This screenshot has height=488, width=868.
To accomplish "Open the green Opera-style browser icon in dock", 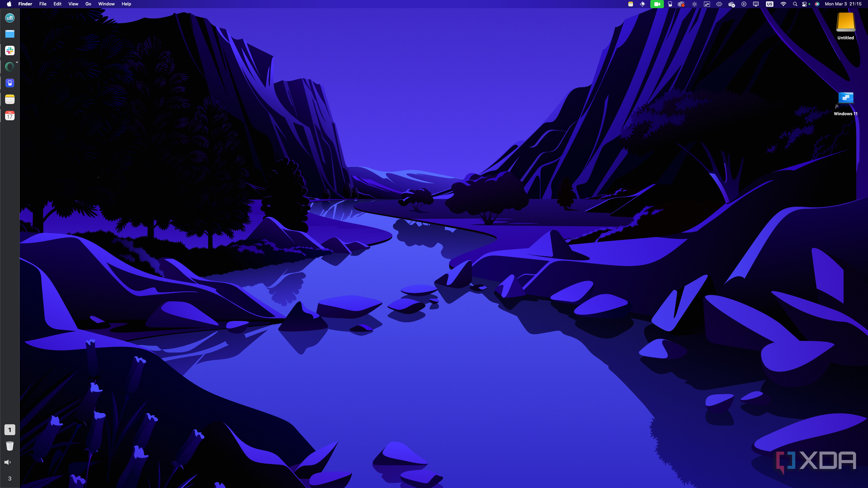I will point(9,67).
